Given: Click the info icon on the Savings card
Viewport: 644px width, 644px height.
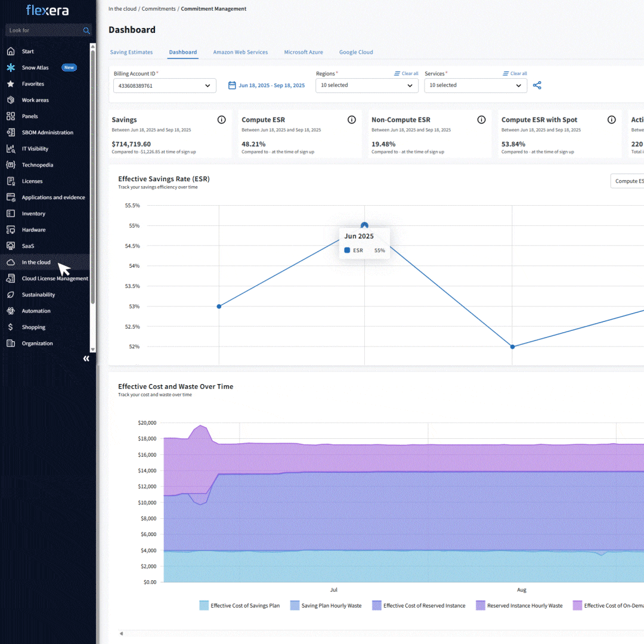Looking at the screenshot, I should click(221, 119).
